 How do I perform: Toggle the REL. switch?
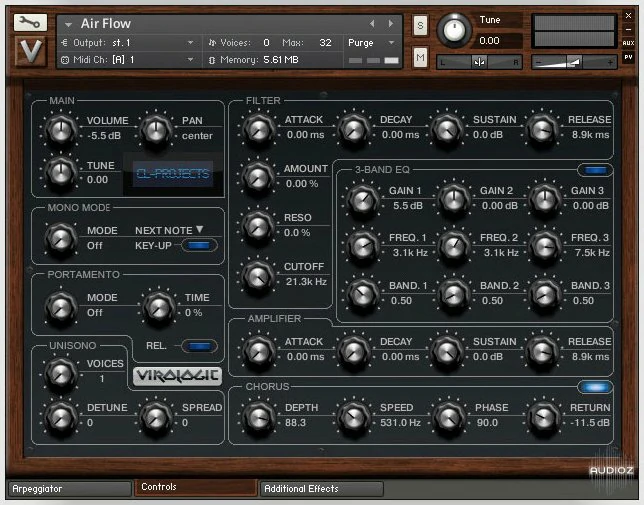tap(199, 346)
